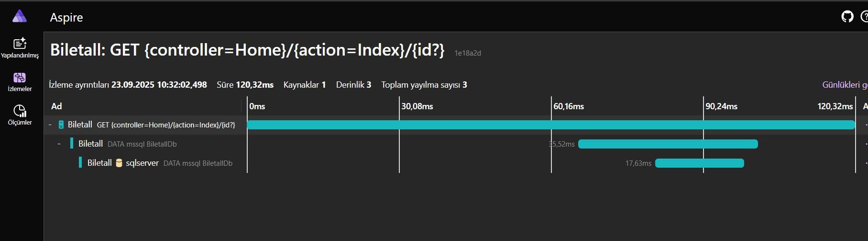Click the 35,52ms span duration bar
Image resolution: width=868 pixels, height=241 pixels.
point(668,144)
